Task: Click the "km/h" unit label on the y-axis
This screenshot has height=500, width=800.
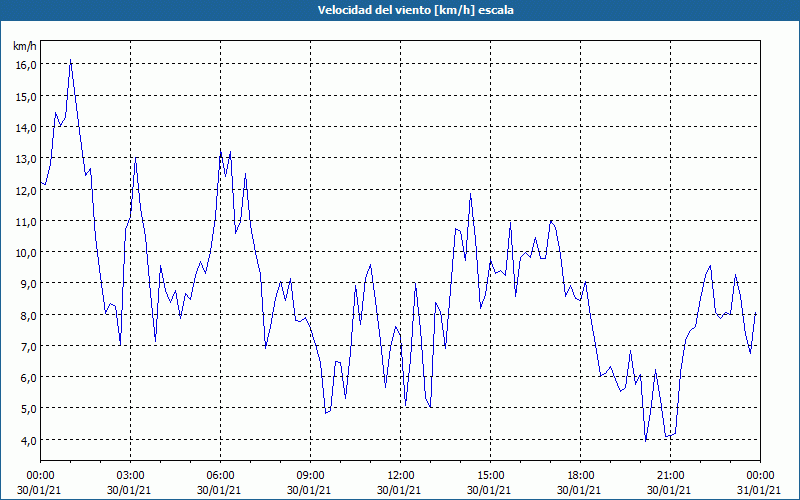Action: tap(24, 46)
